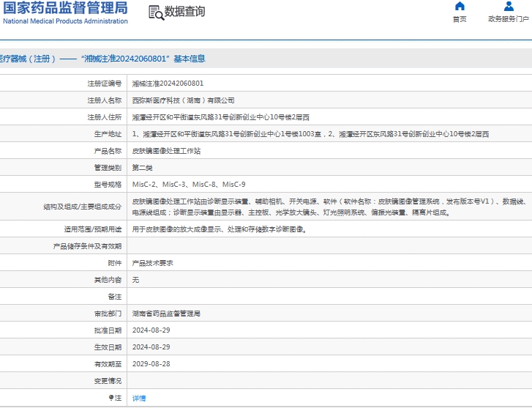Click the 生产地址 value text
532x411 pixels.
[310, 134]
